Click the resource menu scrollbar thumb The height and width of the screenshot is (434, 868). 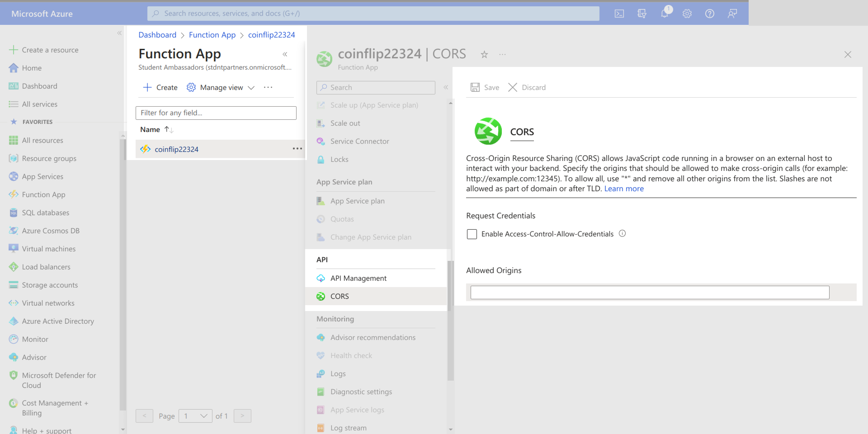click(451, 320)
